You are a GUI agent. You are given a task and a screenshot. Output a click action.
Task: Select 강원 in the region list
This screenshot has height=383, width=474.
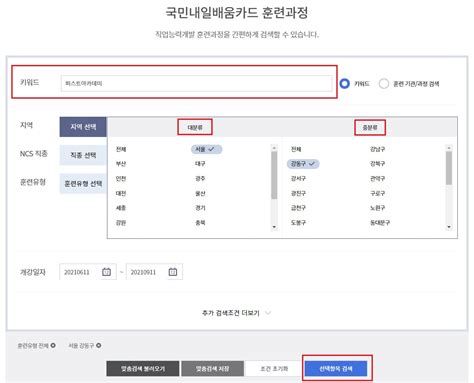pyautogui.click(x=121, y=222)
